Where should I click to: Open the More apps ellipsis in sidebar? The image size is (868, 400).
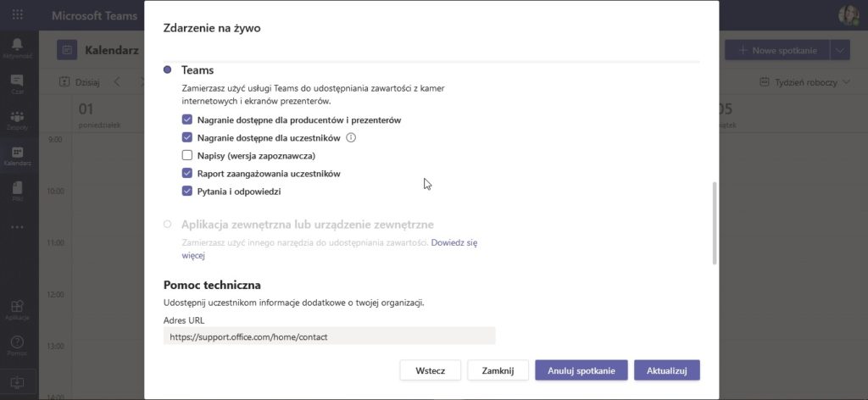click(x=17, y=227)
